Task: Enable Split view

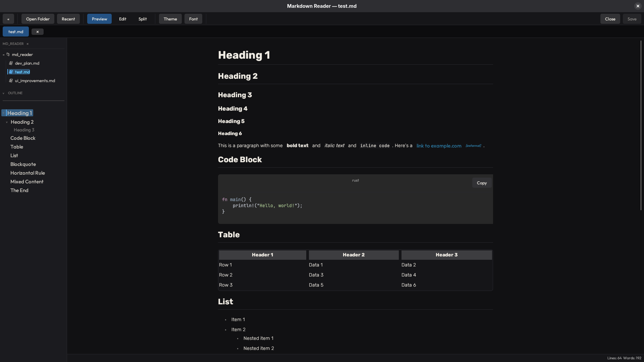Action: 142,19
